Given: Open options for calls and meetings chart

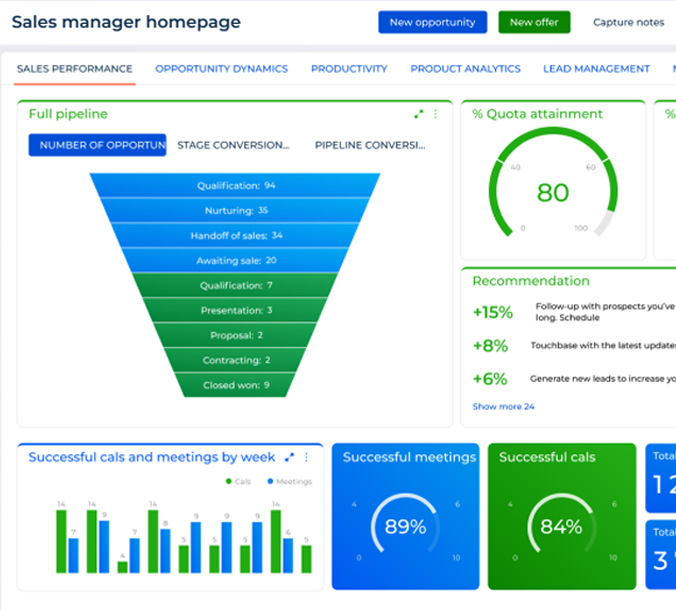Looking at the screenshot, I should (307, 457).
